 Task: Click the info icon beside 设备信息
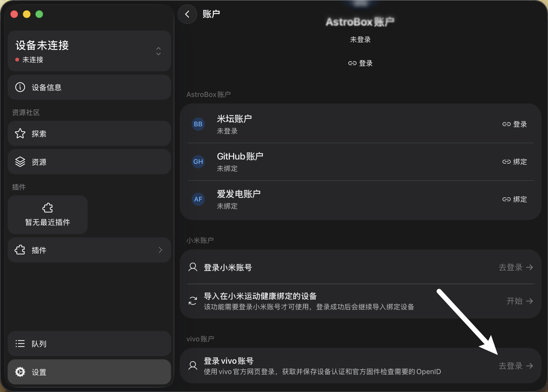coord(20,87)
